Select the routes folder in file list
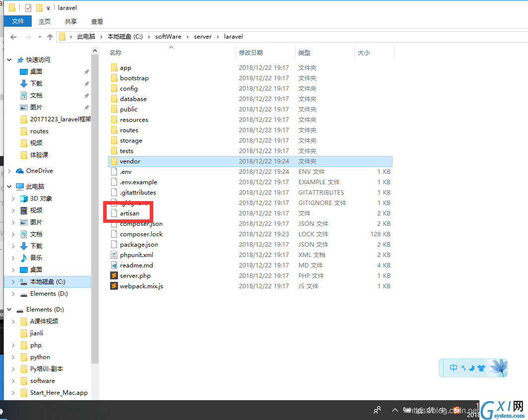This screenshot has height=420, width=528. pyautogui.click(x=129, y=130)
